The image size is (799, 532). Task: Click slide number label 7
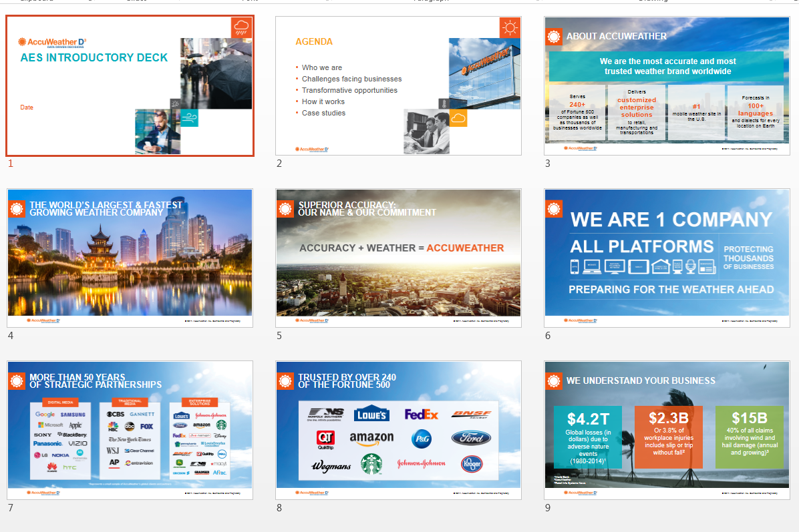(x=11, y=507)
